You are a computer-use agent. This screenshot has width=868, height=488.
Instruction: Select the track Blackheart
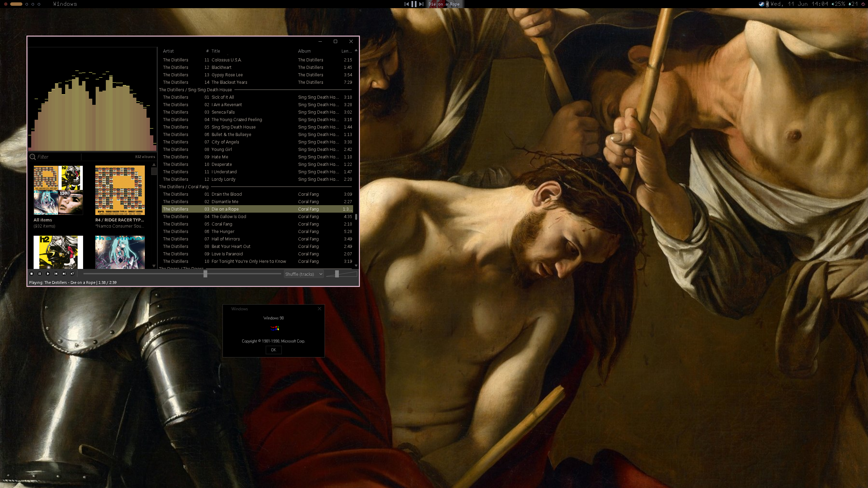[257, 67]
